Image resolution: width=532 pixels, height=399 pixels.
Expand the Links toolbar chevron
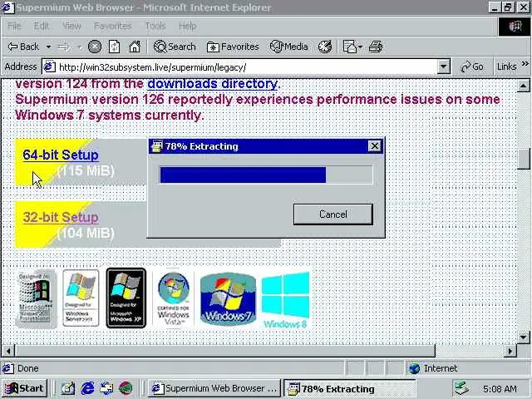525,64
